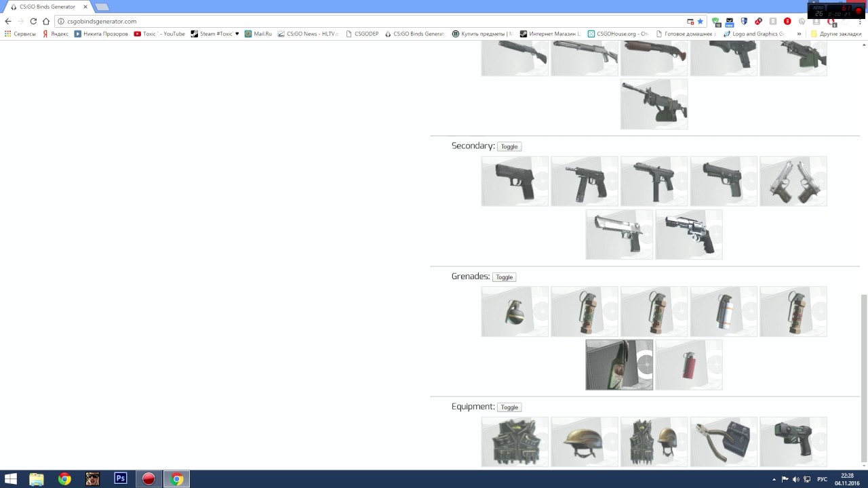Select the round HE grenade thumbnail
Screen dimensions: 868x488
515,312
